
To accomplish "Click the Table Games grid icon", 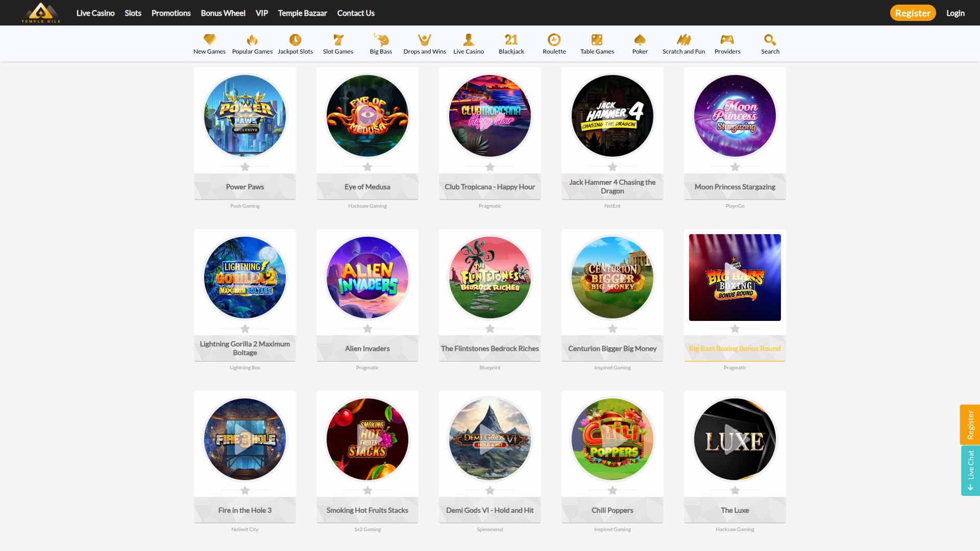I will (597, 39).
